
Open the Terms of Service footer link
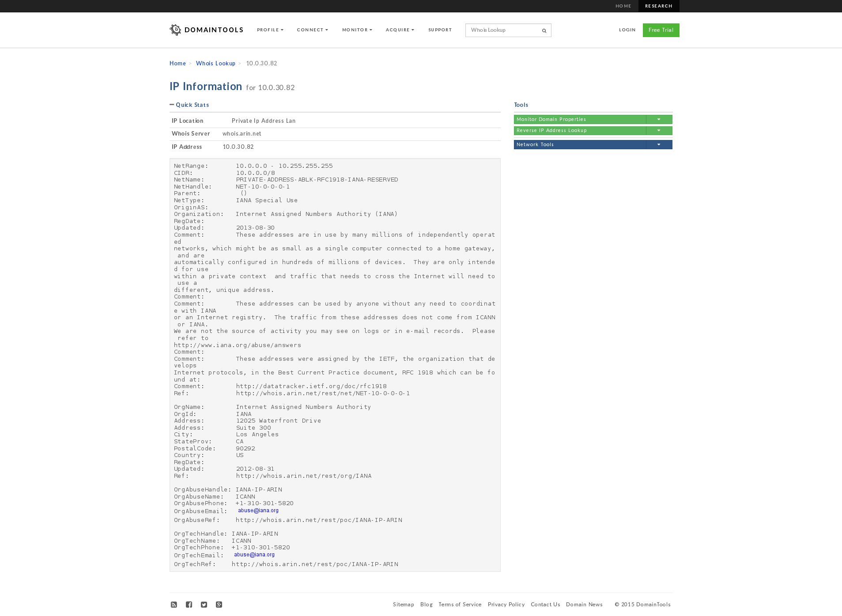point(460,605)
